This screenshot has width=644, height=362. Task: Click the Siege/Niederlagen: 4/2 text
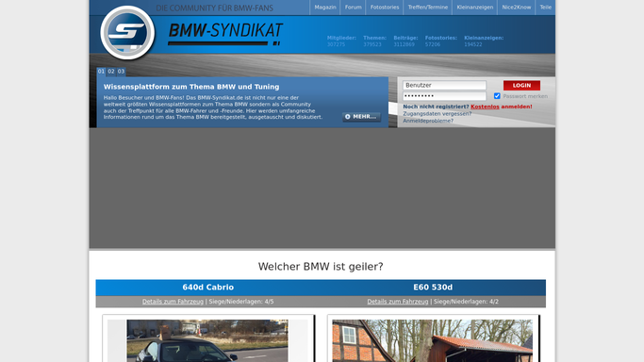[466, 302]
